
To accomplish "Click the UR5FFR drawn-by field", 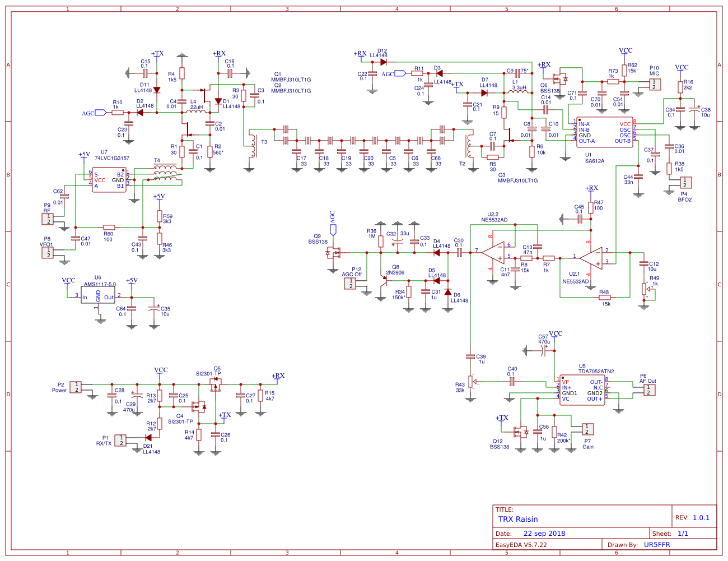I will tap(656, 545).
